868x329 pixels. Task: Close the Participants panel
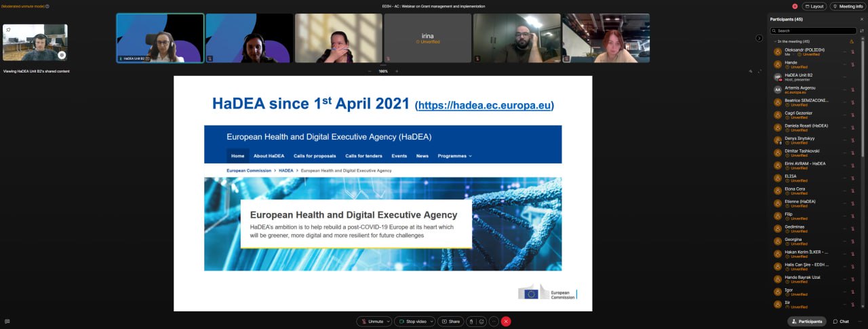click(x=862, y=19)
